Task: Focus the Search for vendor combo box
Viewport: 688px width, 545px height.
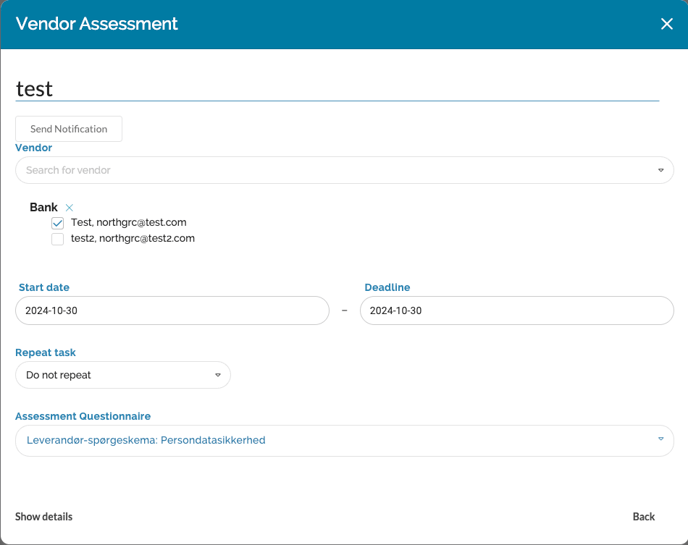Action: tap(330, 170)
